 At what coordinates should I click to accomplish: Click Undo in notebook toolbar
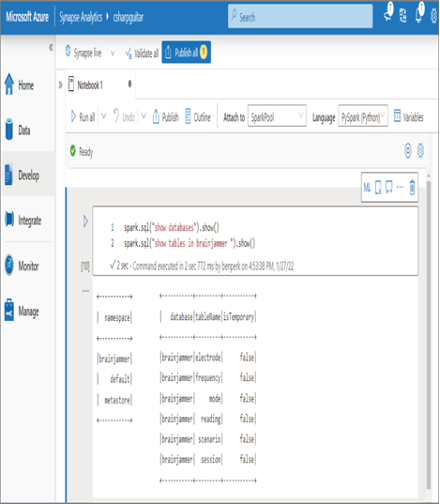click(x=125, y=117)
